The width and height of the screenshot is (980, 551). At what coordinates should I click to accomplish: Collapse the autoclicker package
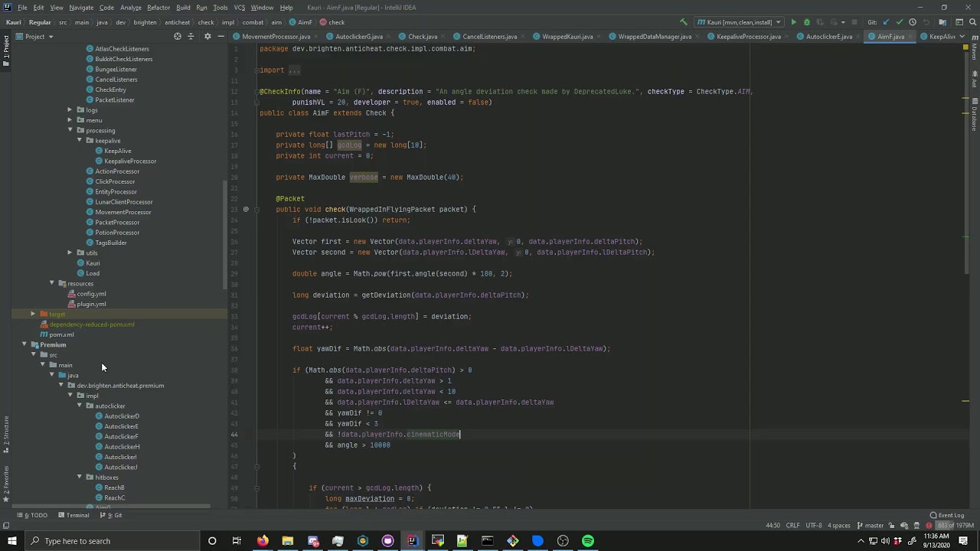79,406
